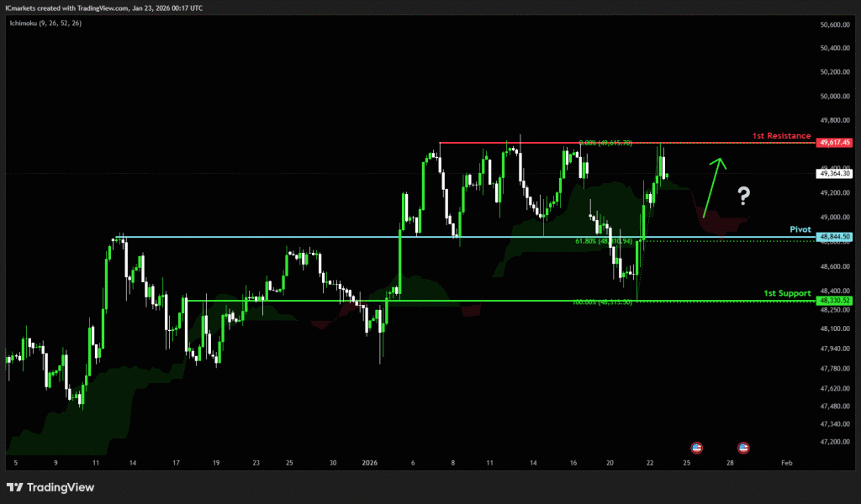
Task: Click the Pivot text label
Action: (x=799, y=229)
